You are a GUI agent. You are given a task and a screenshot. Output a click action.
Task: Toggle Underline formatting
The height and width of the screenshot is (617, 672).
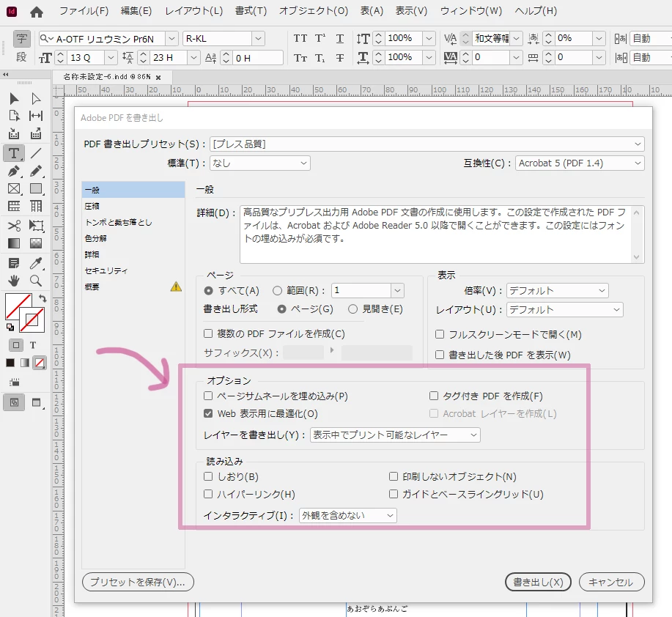pyautogui.click(x=340, y=39)
